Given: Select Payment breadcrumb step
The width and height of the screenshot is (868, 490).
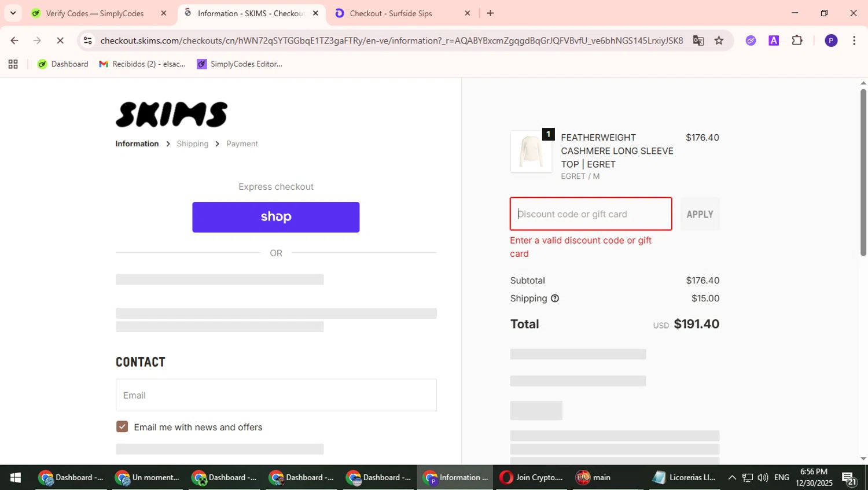Looking at the screenshot, I should (242, 143).
